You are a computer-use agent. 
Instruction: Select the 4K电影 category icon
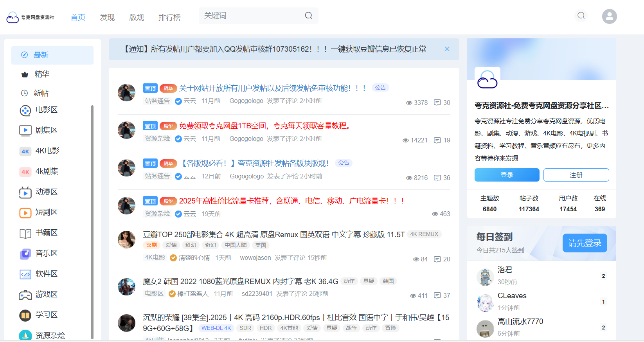(25, 151)
